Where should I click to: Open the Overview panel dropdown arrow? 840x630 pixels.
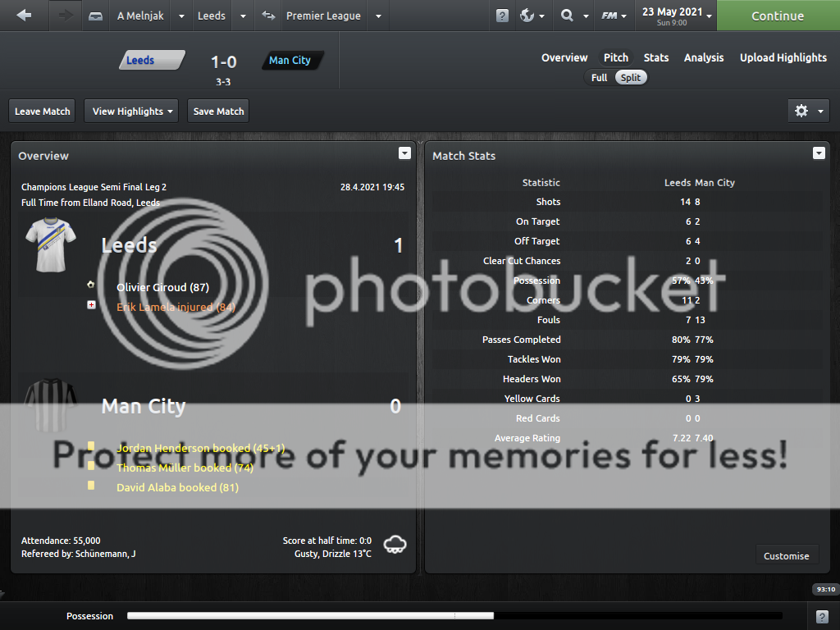tap(404, 153)
